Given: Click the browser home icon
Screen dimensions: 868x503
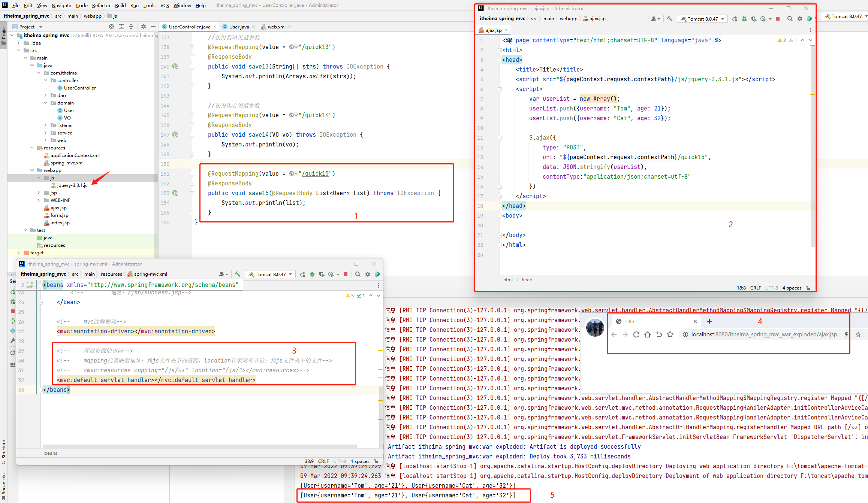Looking at the screenshot, I should tap(647, 334).
